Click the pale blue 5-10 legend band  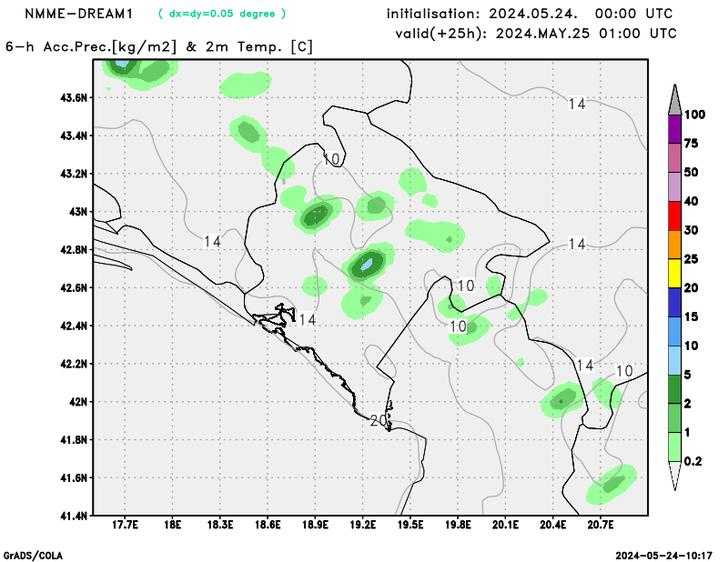(674, 360)
